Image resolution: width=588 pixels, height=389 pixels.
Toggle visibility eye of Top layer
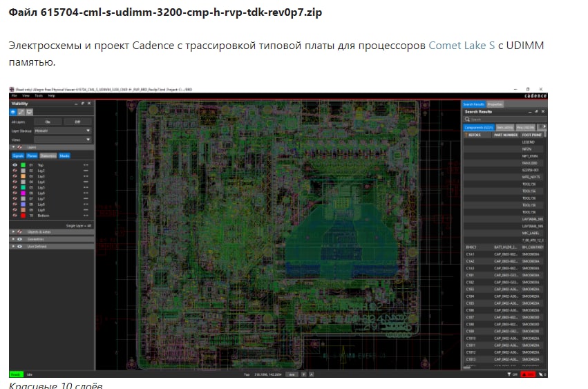pos(15,165)
